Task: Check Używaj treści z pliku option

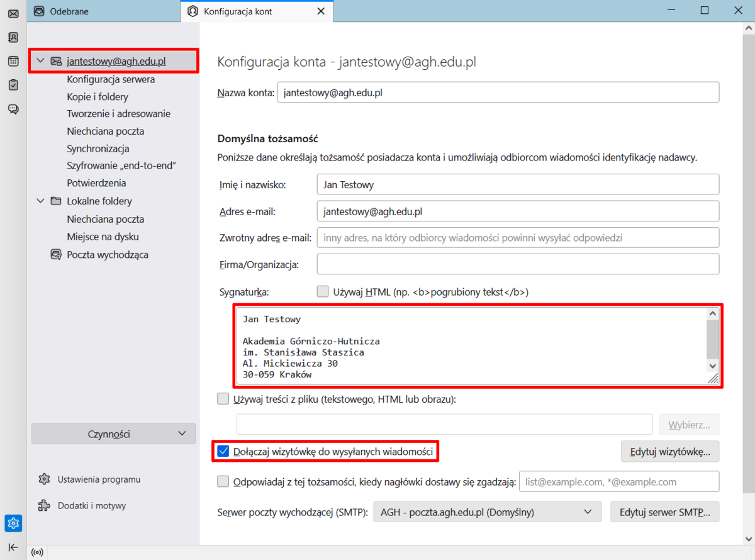Action: point(223,399)
